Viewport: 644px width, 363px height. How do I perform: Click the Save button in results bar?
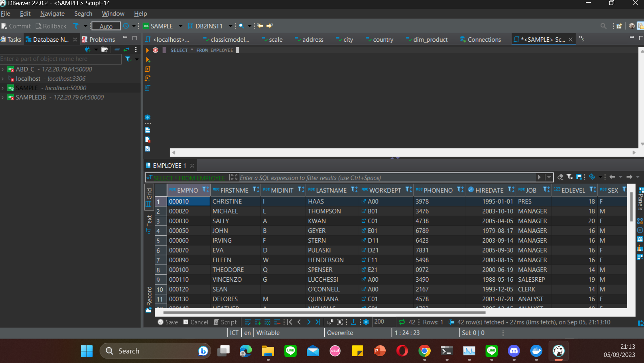click(168, 322)
